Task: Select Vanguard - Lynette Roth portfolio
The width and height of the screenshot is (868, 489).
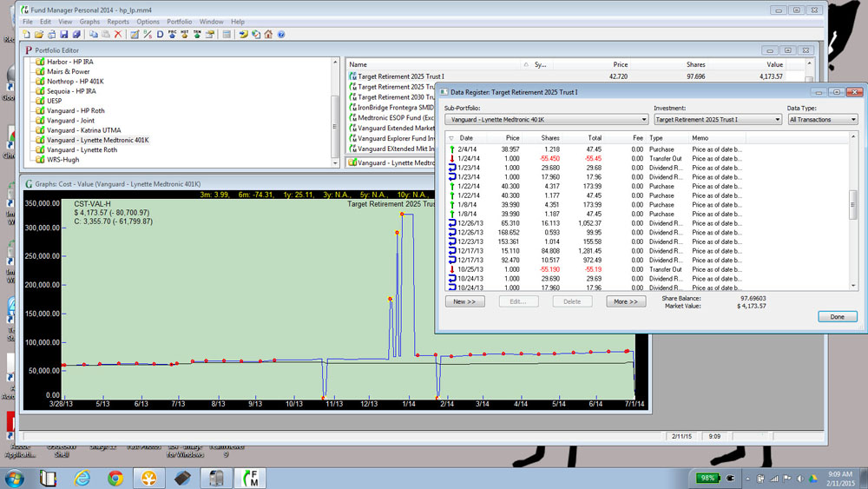Action: (82, 150)
